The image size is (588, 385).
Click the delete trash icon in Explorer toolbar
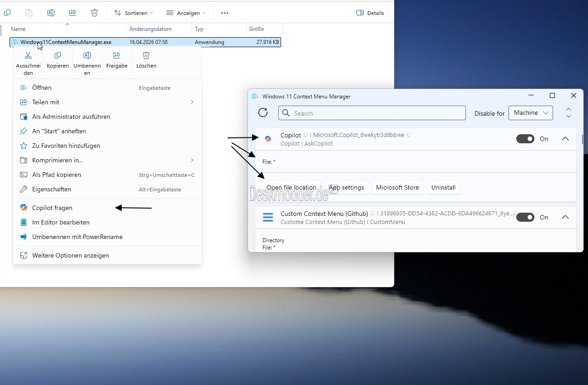94,13
